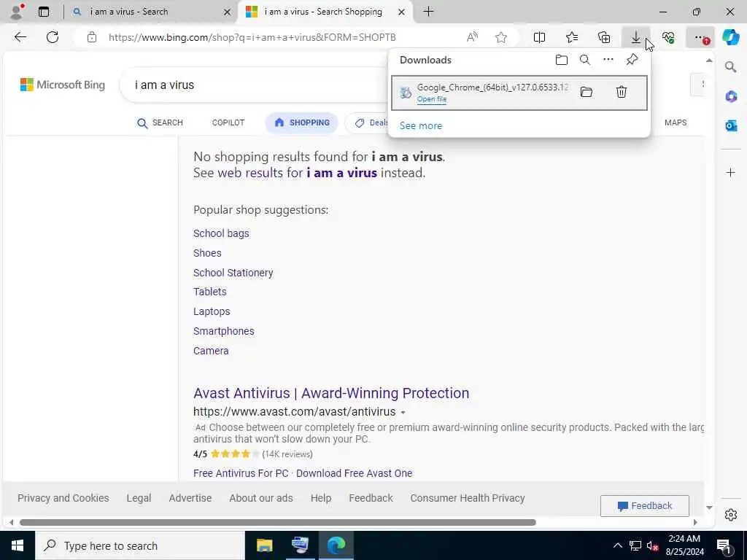Go back using the back arrow
Screen dimensions: 747x560
(20, 37)
